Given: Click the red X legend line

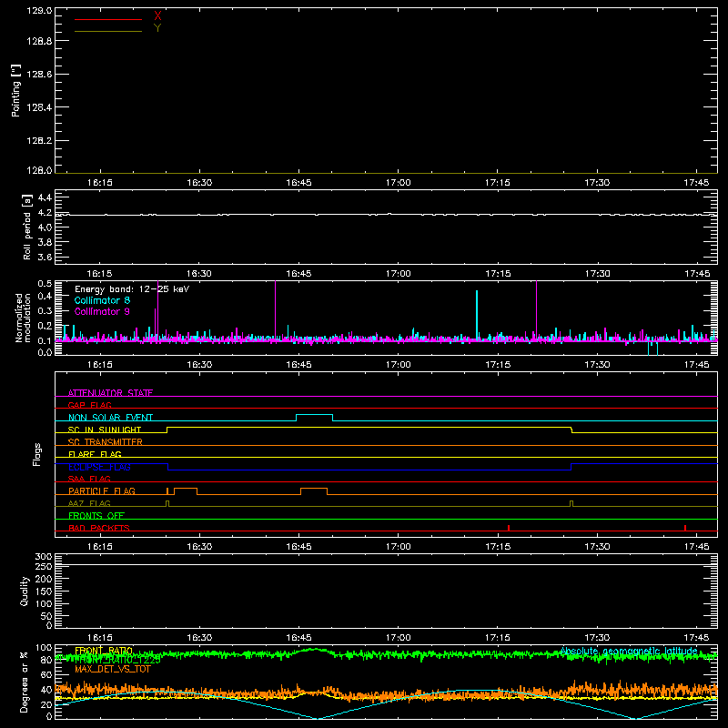Looking at the screenshot, I should point(107,19).
